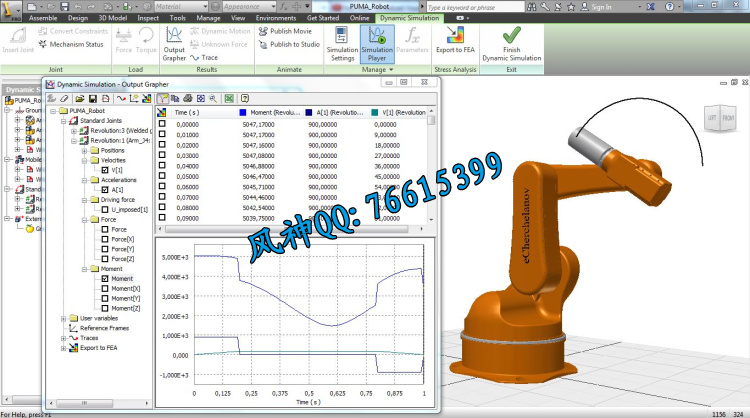Expand Revolution:3 joint node

pos(74,131)
